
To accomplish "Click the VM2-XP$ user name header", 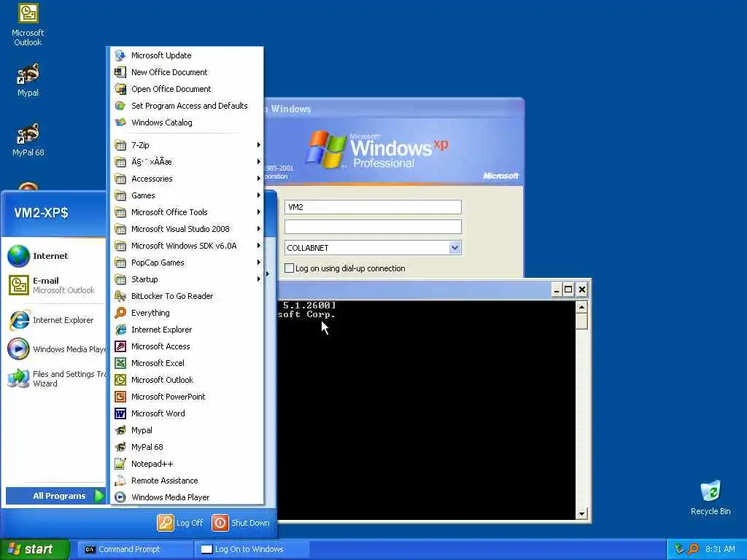I will click(x=41, y=212).
